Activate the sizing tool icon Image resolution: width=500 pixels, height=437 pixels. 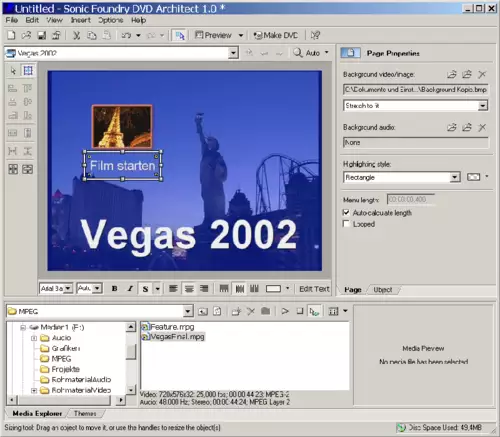28,71
